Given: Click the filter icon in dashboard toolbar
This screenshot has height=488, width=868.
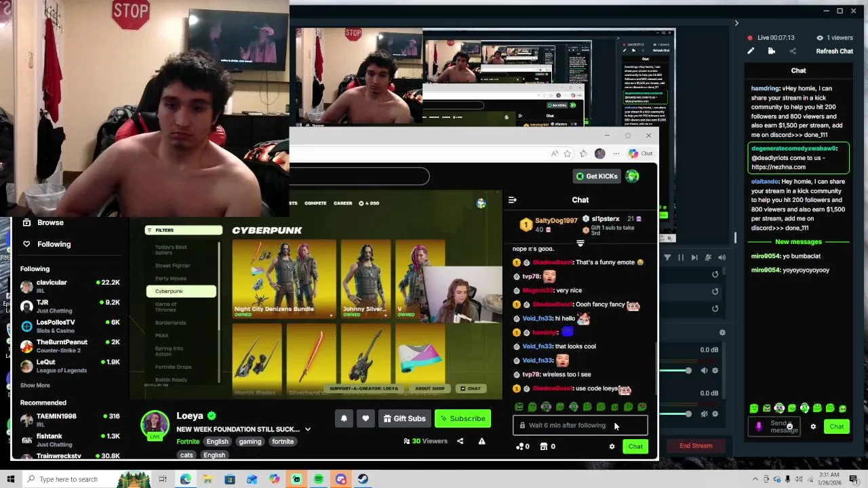Looking at the screenshot, I should pos(667,258).
